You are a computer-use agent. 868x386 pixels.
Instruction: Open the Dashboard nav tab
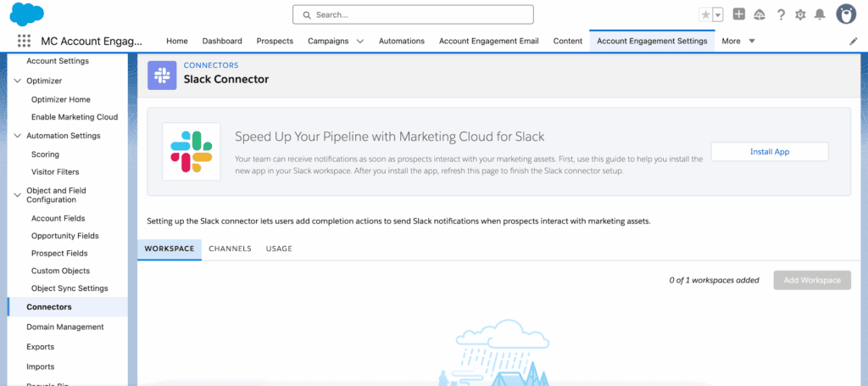tap(222, 41)
